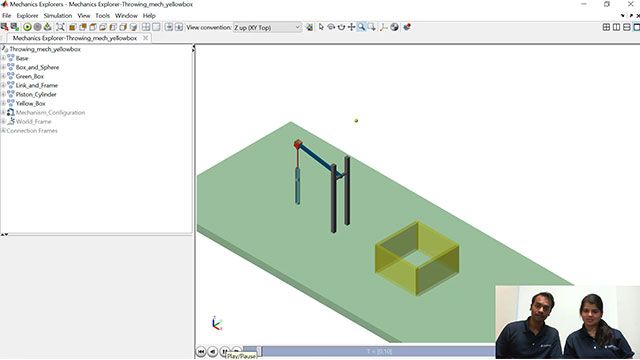Open the File menu
Viewport: 640px width, 360px height.
[x=7, y=16]
